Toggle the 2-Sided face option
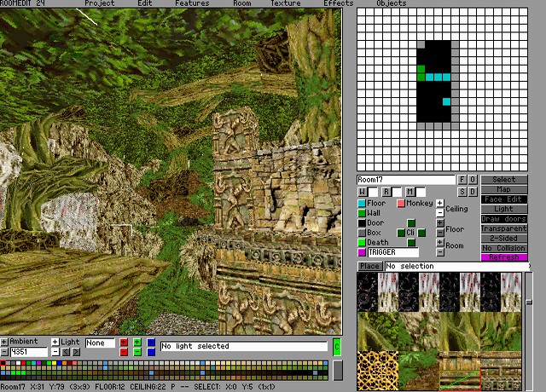Viewport: 546px width, 392px height. tap(504, 239)
